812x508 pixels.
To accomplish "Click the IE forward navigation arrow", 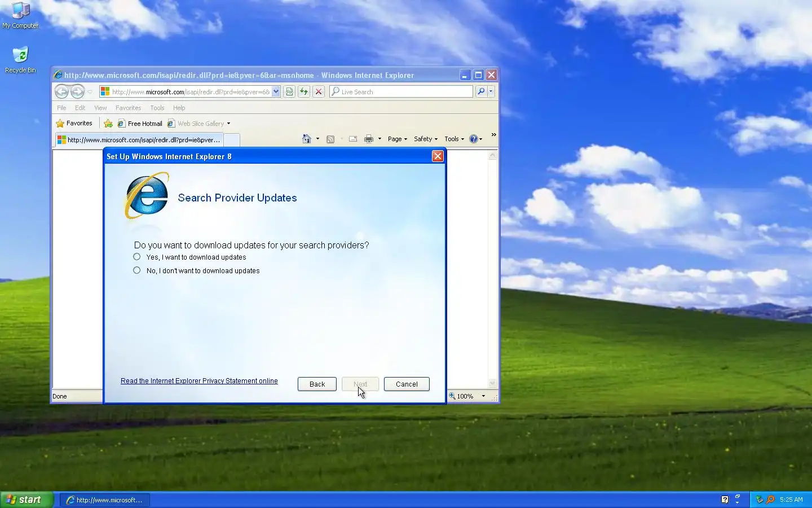I will (x=77, y=91).
